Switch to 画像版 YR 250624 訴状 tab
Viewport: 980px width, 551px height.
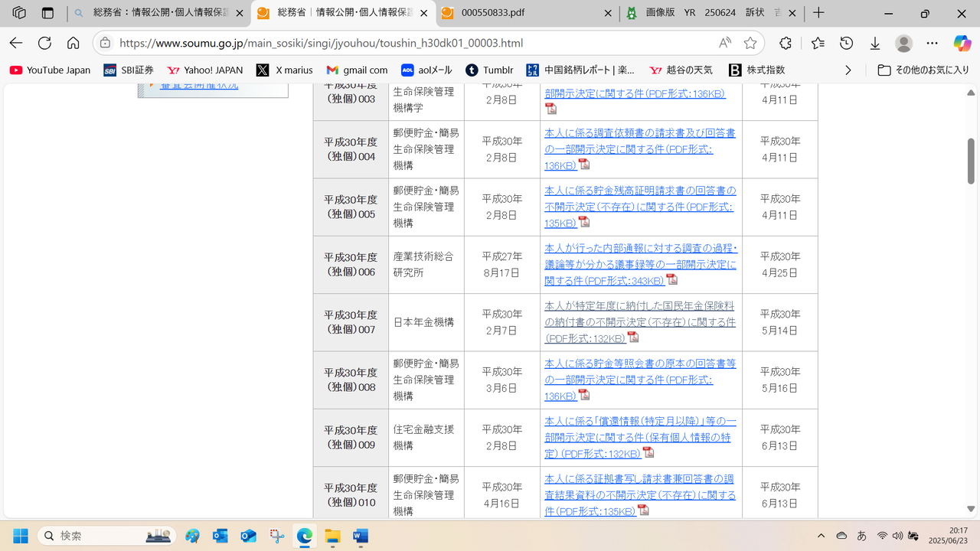click(x=712, y=13)
